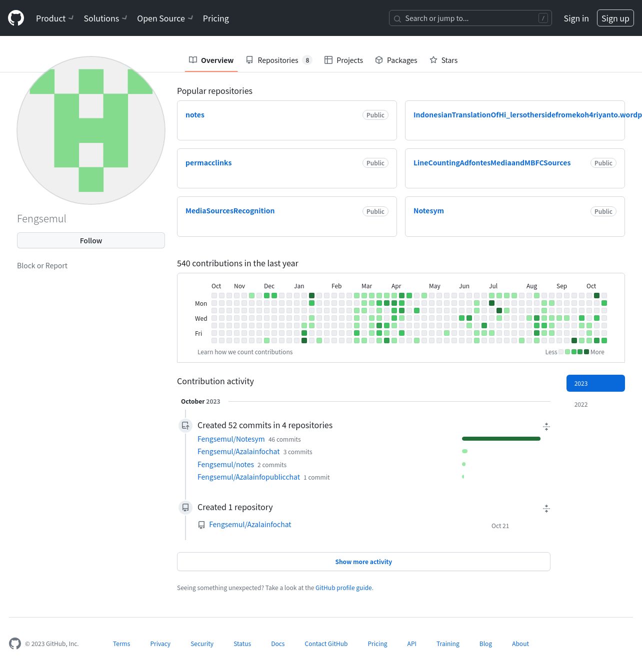The width and height of the screenshot is (642, 672).
Task: Open the Terms footer link
Action: pyautogui.click(x=121, y=644)
